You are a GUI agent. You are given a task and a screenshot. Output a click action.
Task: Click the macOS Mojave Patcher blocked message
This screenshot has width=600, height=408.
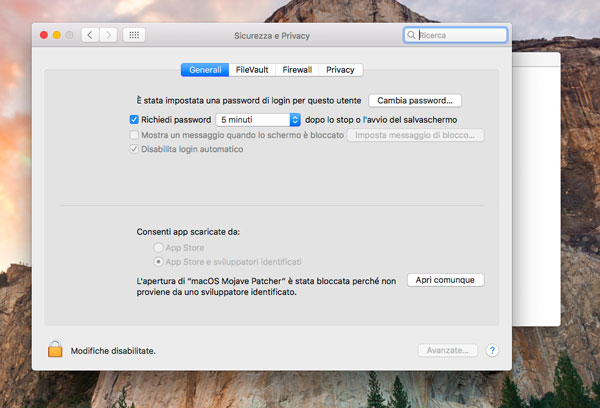(266, 286)
